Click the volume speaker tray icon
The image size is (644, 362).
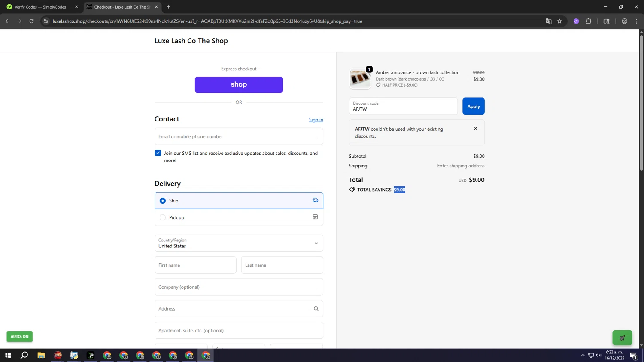click(599, 356)
